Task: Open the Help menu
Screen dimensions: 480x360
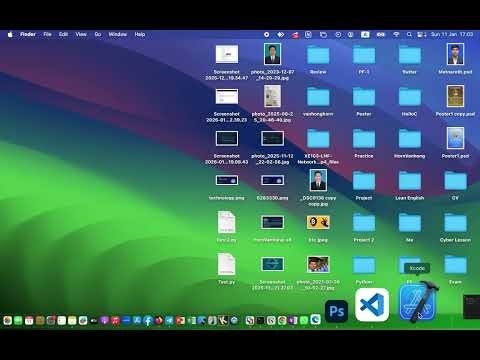Action: pos(140,34)
